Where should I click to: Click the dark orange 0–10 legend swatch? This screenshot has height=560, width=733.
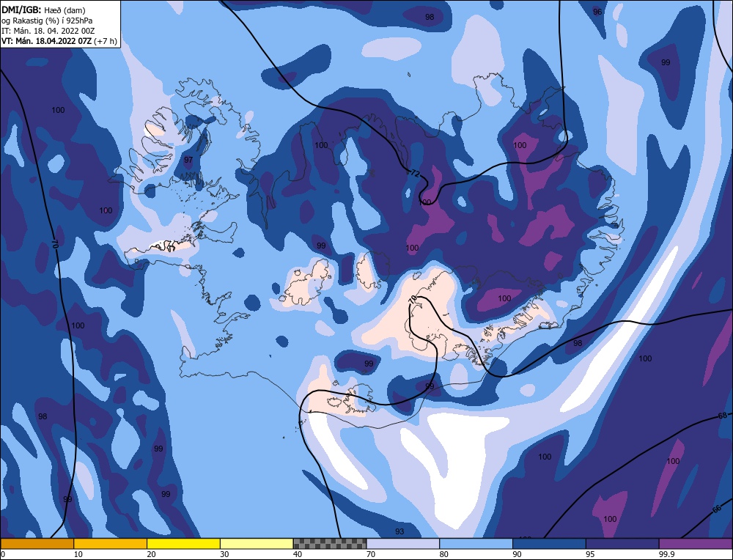click(x=37, y=543)
